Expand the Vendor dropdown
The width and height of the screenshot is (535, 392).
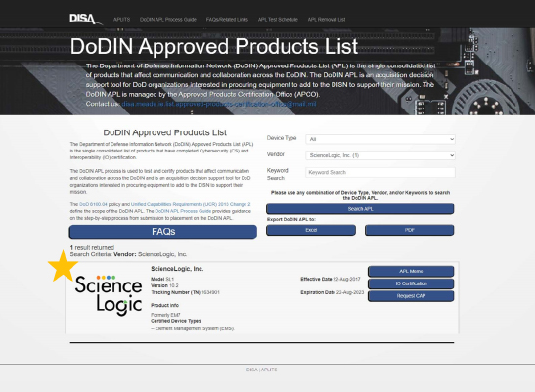(x=380, y=155)
